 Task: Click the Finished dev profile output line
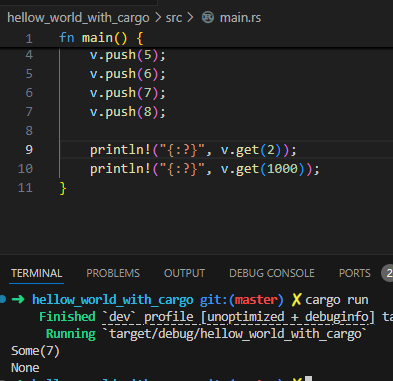point(216,317)
